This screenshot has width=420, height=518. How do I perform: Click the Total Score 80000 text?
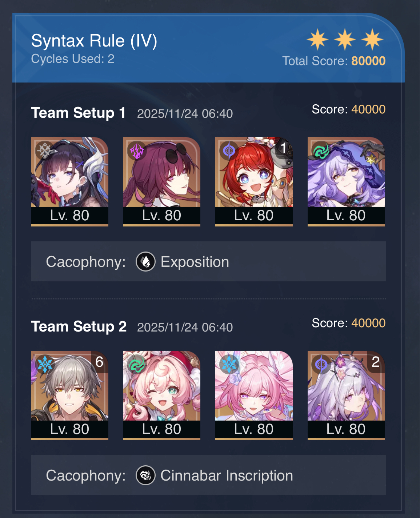(334, 61)
